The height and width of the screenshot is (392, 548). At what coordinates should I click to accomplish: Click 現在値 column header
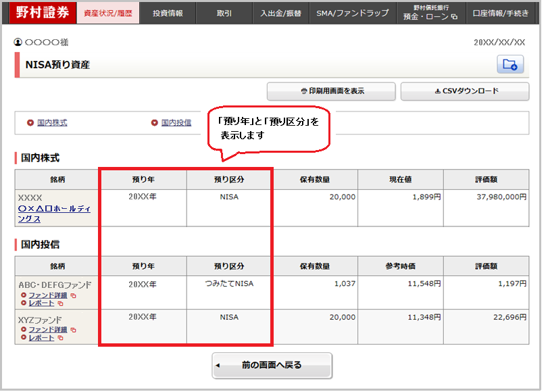pos(401,179)
